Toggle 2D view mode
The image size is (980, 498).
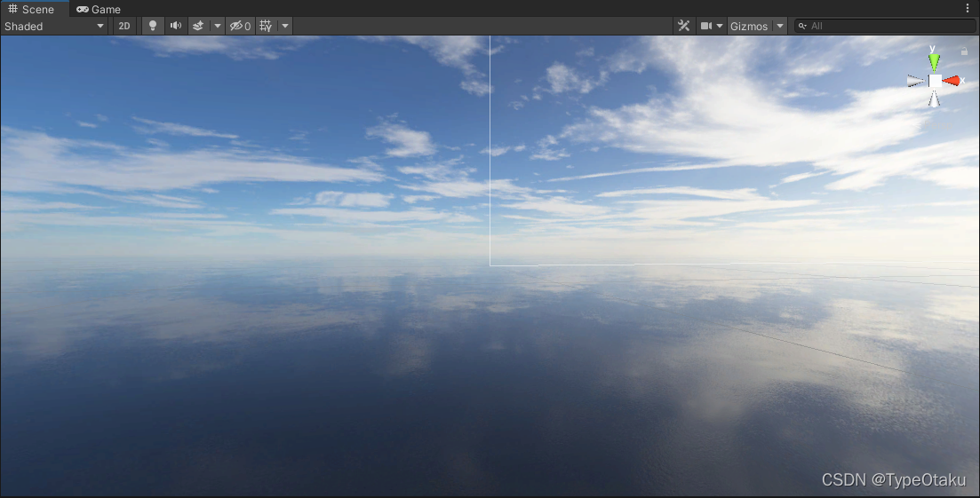pyautogui.click(x=124, y=26)
